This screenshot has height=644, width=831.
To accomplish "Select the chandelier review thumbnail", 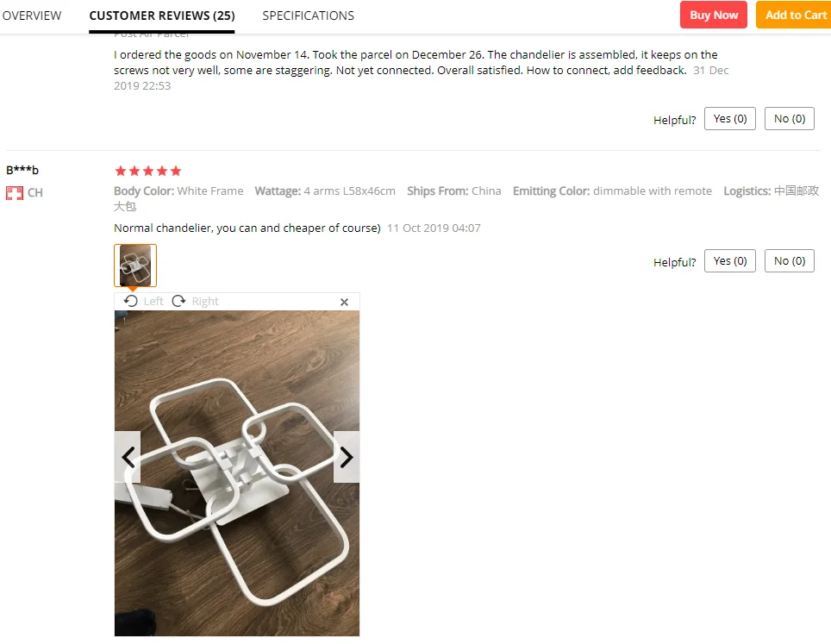I will point(135,265).
